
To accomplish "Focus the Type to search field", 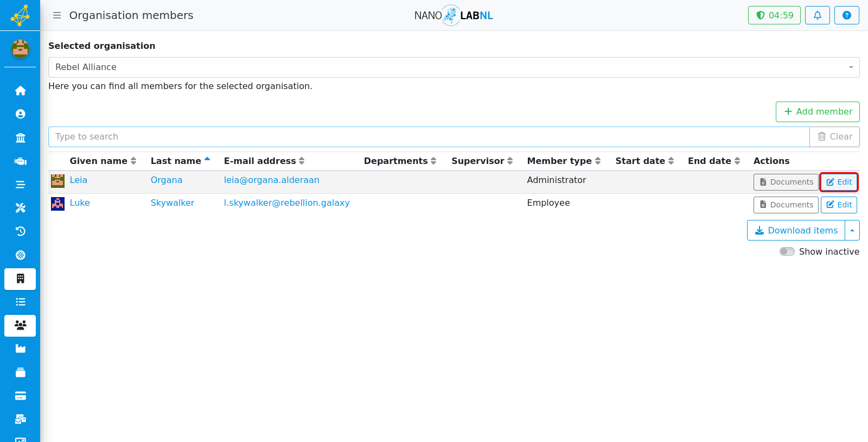I will point(429,137).
